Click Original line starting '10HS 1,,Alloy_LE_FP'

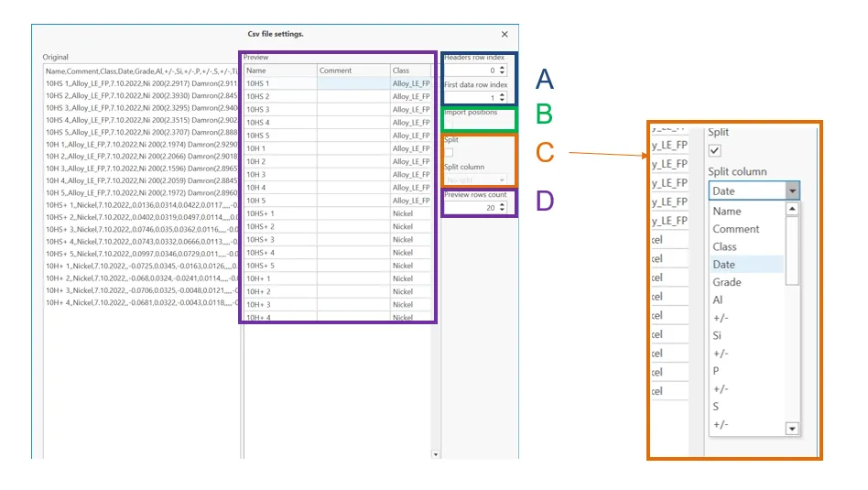point(141,83)
